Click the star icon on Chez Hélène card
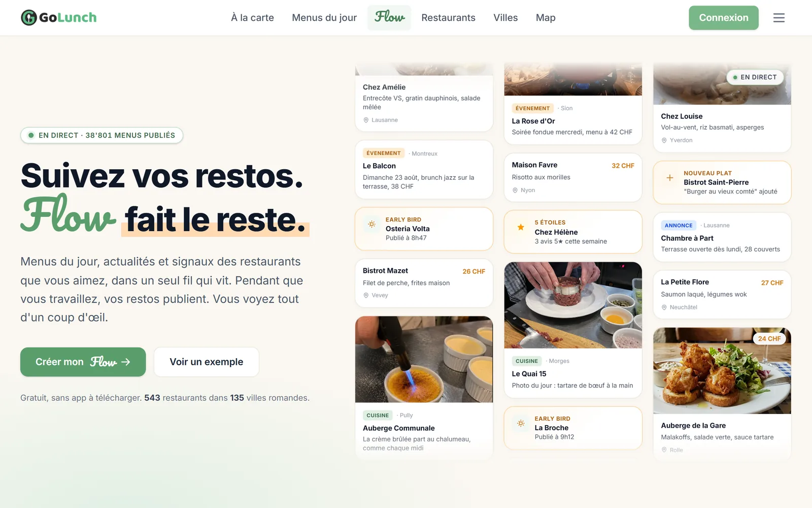This screenshot has width=812, height=508. click(x=521, y=227)
